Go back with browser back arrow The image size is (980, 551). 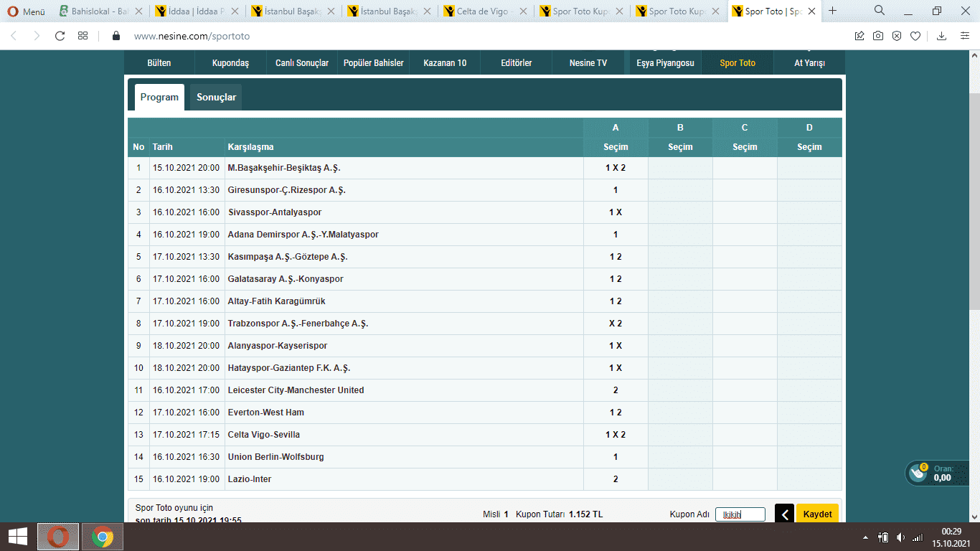[x=14, y=36]
